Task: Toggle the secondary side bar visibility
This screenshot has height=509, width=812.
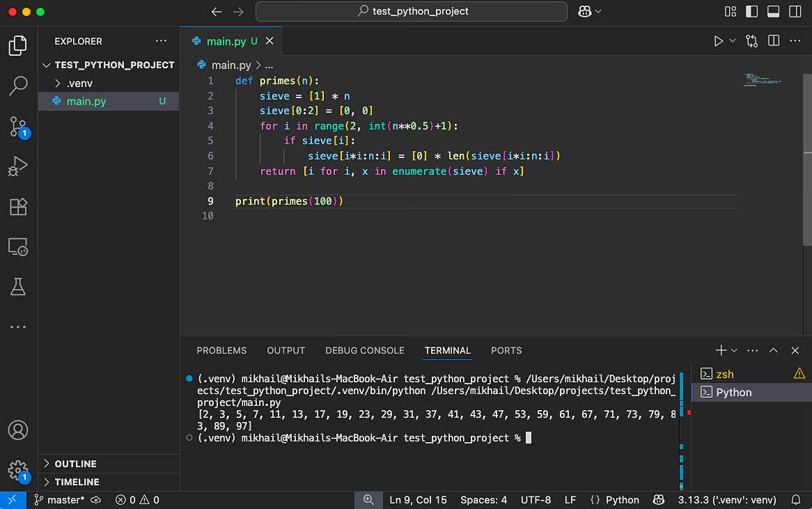Action: (795, 12)
